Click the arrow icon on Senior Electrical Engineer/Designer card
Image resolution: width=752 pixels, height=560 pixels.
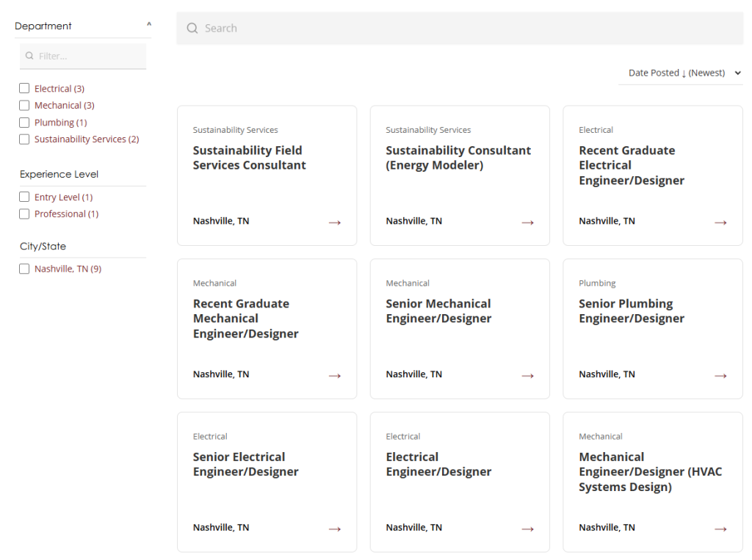[335, 528]
